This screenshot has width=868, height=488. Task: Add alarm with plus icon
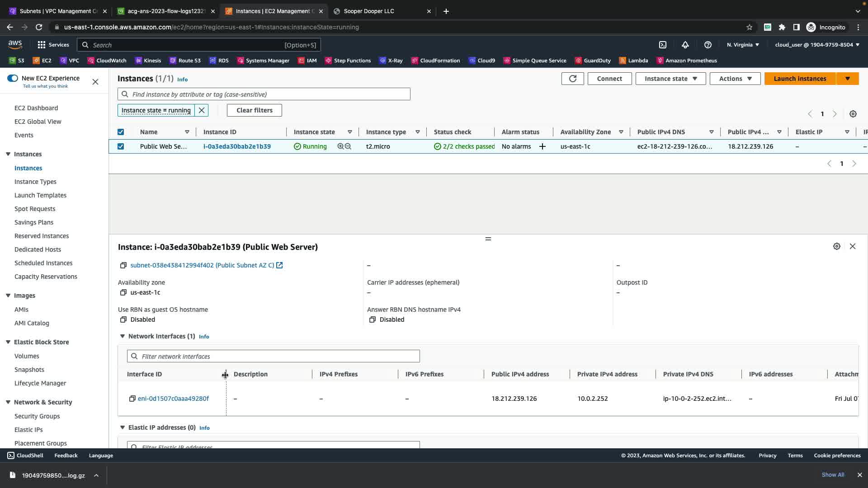[x=542, y=146]
